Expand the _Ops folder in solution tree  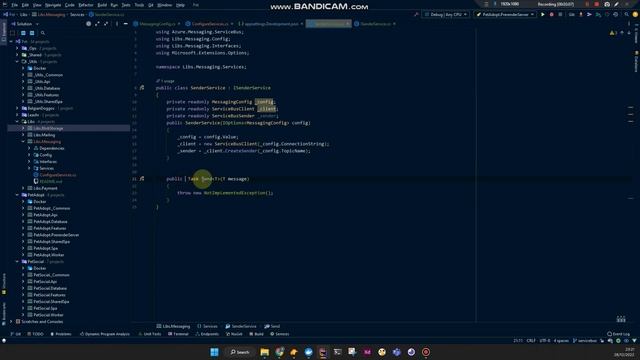click(x=17, y=48)
